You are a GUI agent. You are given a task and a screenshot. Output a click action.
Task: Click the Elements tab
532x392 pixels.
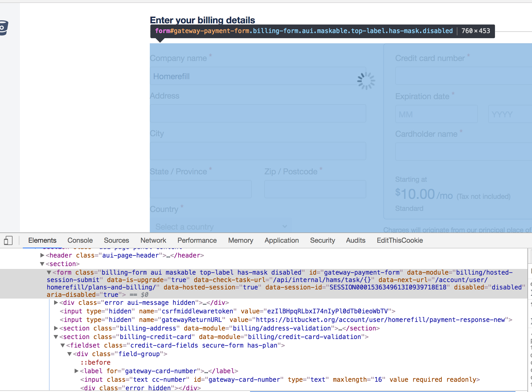(42, 240)
